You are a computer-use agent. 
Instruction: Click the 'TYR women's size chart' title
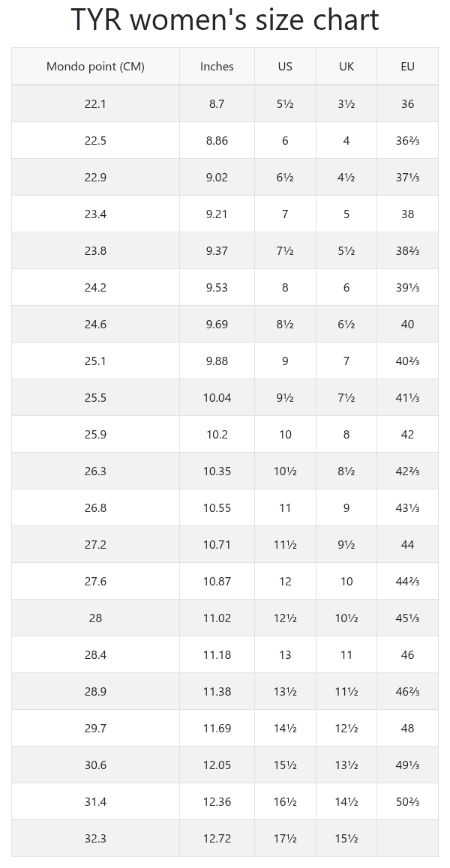click(x=225, y=20)
